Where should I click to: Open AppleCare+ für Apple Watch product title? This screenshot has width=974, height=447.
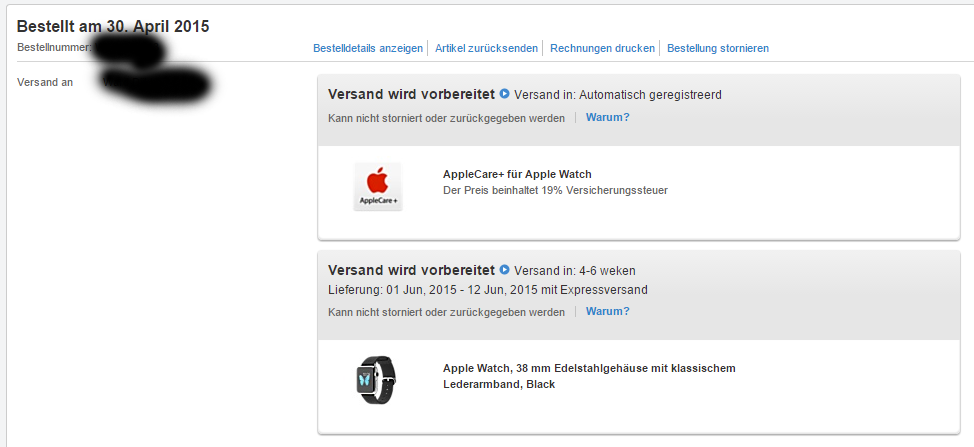pyautogui.click(x=517, y=174)
